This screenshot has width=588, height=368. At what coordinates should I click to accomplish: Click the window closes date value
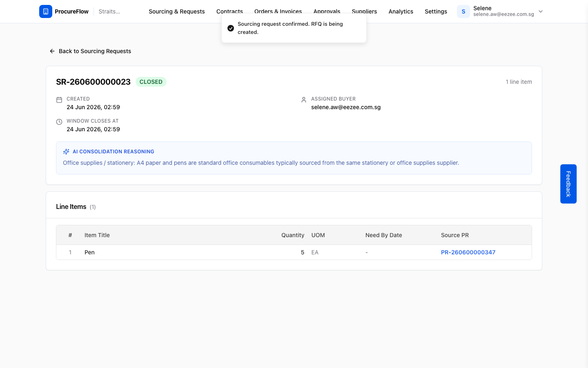[x=93, y=129]
